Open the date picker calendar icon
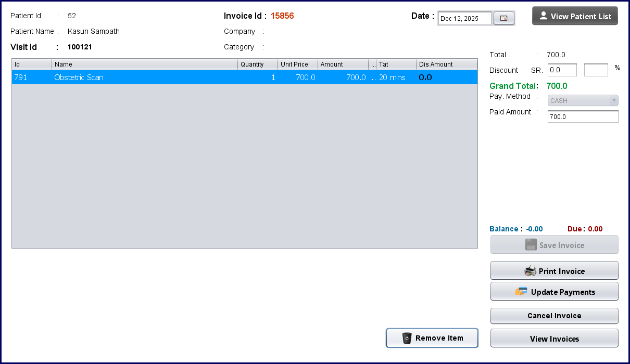Screen dimensions: 630x364 [503, 19]
